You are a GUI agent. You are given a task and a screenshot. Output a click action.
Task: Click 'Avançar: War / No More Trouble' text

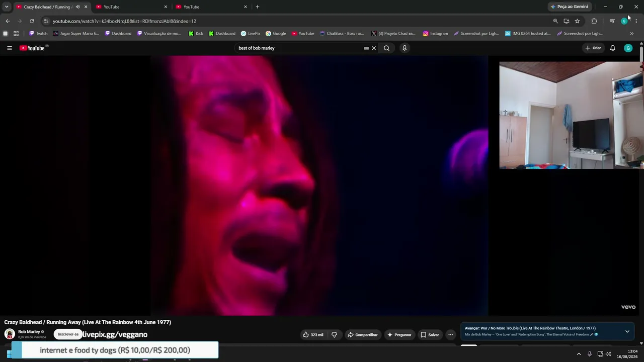(530, 328)
